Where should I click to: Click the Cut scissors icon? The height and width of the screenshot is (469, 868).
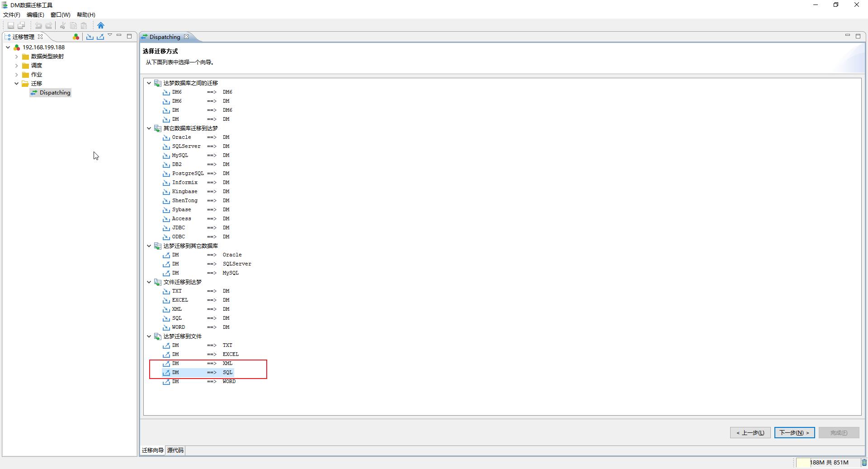[63, 25]
